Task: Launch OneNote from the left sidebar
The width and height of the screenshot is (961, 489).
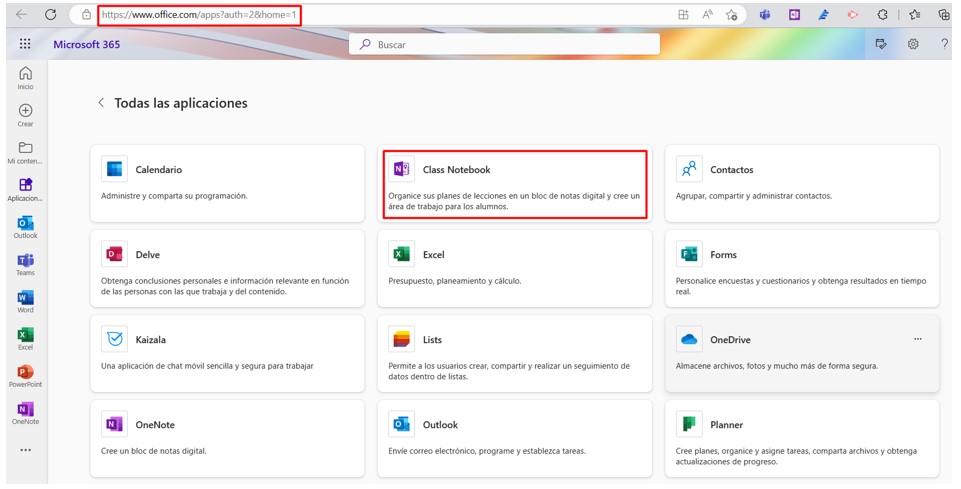Action: coord(25,414)
